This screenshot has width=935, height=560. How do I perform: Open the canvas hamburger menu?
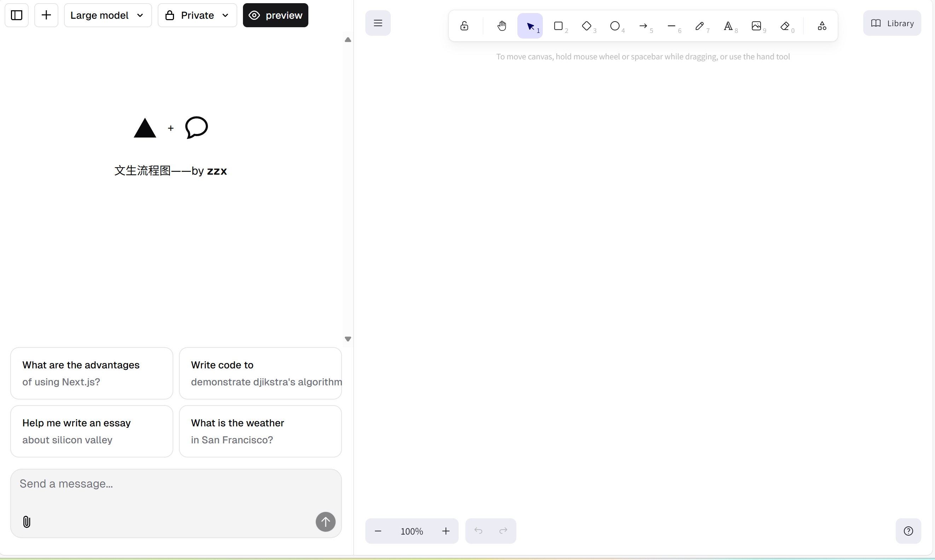pyautogui.click(x=378, y=23)
